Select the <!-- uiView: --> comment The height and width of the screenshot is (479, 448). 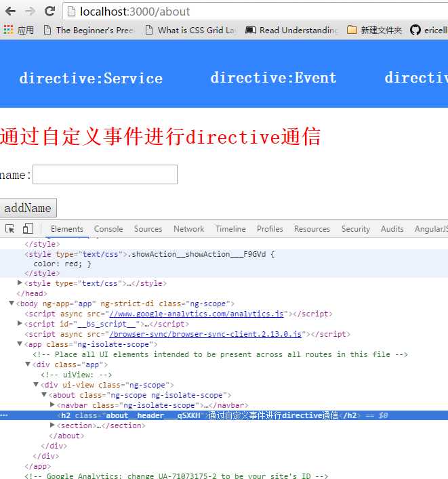tap(77, 375)
